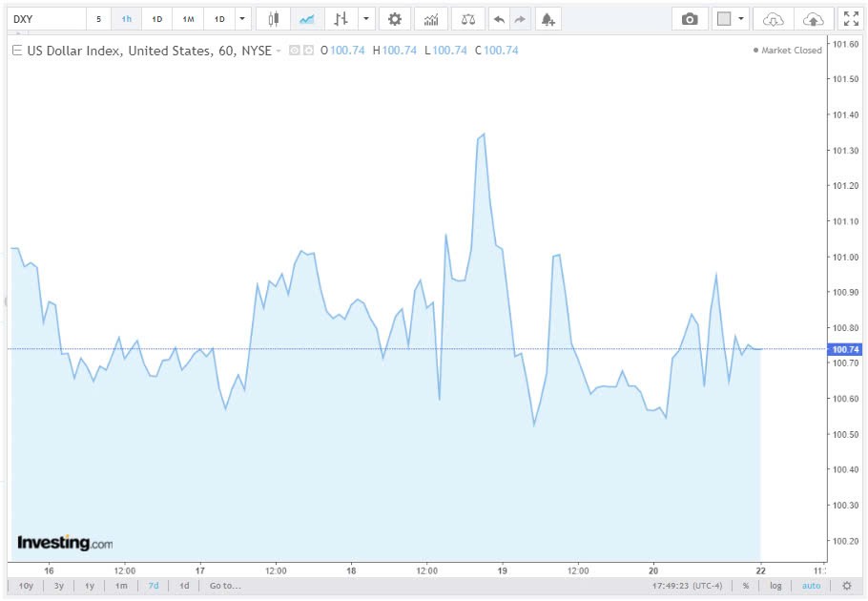Open dropdown arrow next to square swatch
Viewport: 868px width, 601px height.
click(741, 19)
